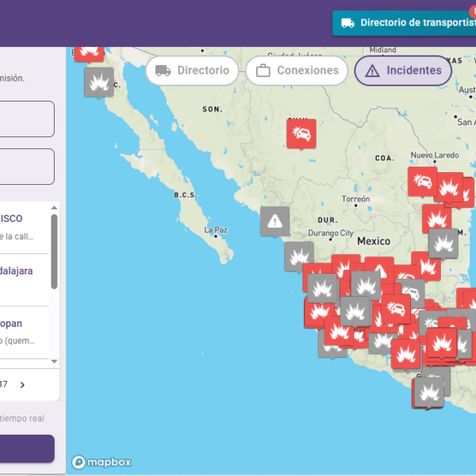Switch to the Directorio tab
The image size is (476, 476).
click(193, 71)
